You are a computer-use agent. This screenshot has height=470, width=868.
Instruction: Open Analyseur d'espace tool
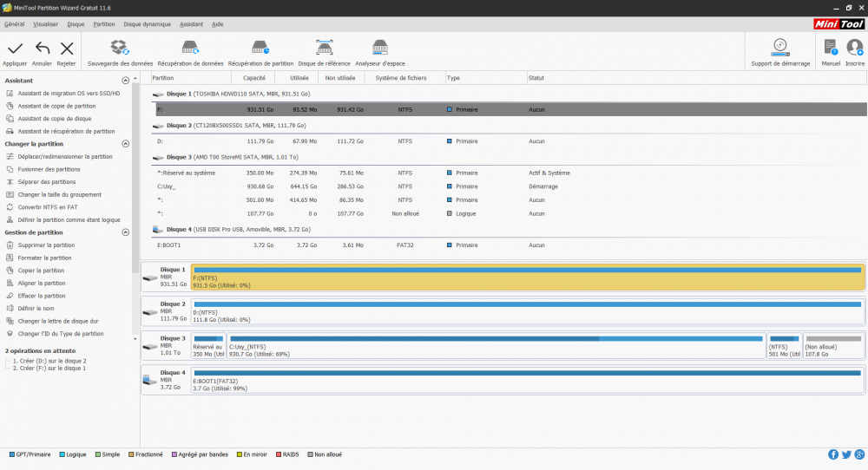click(x=379, y=48)
